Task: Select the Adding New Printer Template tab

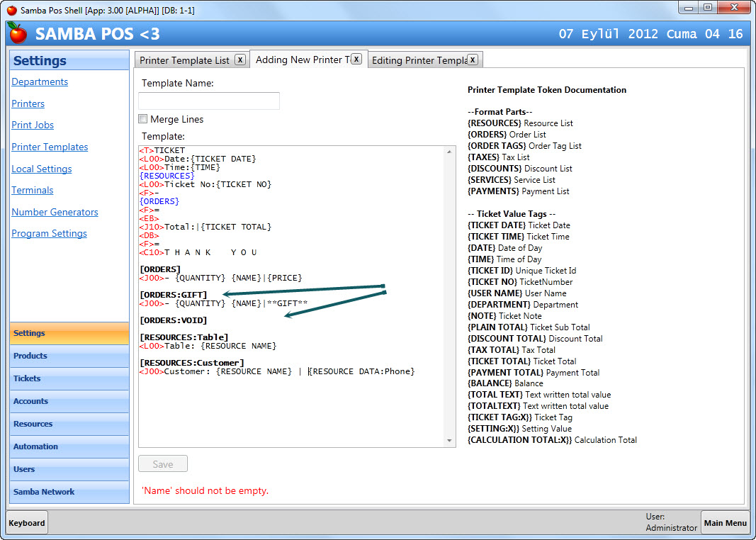Action: click(x=303, y=60)
